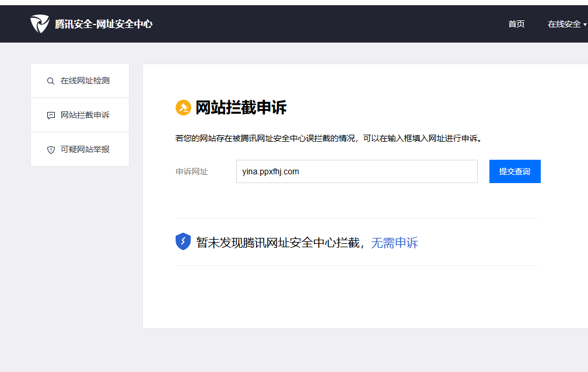Focus the 申诉网址 input field
The image size is (588, 372).
tap(357, 171)
